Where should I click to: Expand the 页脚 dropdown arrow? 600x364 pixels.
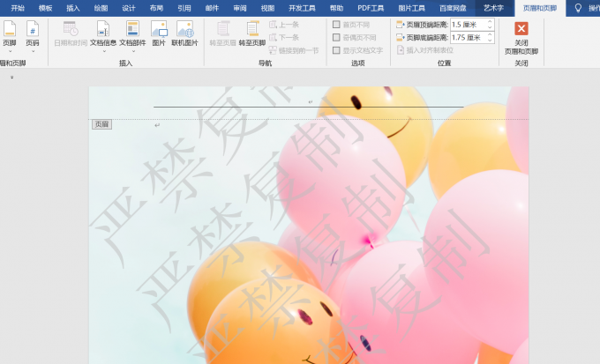click(10, 51)
